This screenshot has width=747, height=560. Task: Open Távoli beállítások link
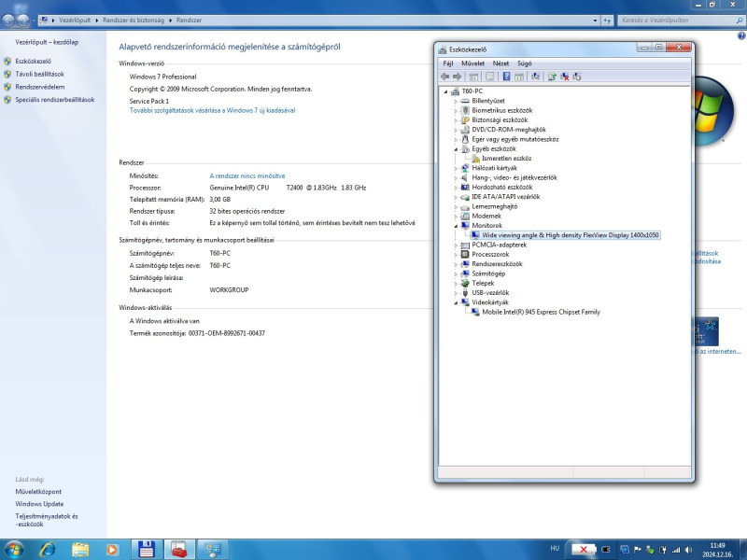(x=39, y=75)
